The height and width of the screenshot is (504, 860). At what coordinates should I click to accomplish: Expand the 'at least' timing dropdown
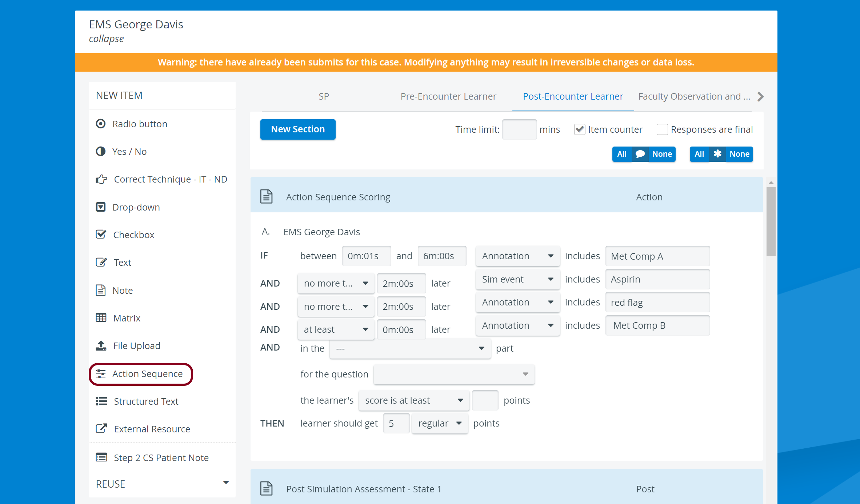point(336,329)
